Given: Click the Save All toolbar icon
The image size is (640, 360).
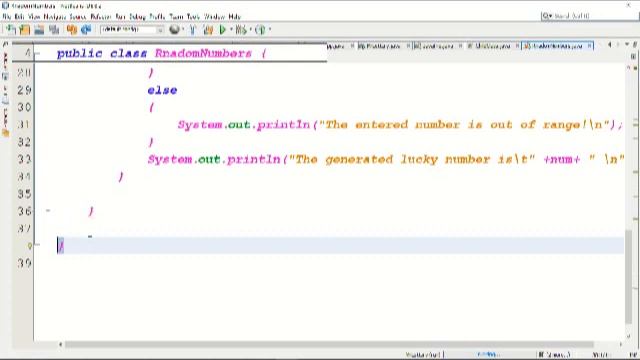Looking at the screenshot, I should [54, 29].
